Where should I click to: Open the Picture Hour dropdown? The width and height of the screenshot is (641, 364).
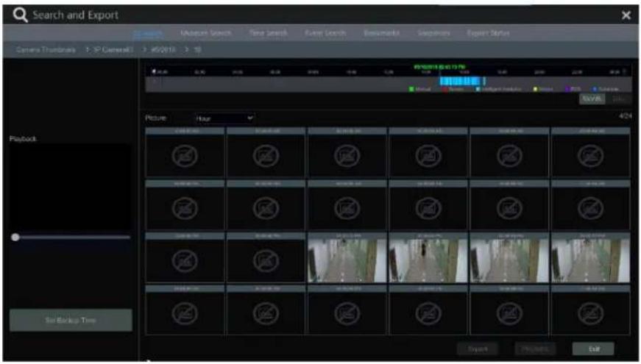(224, 118)
